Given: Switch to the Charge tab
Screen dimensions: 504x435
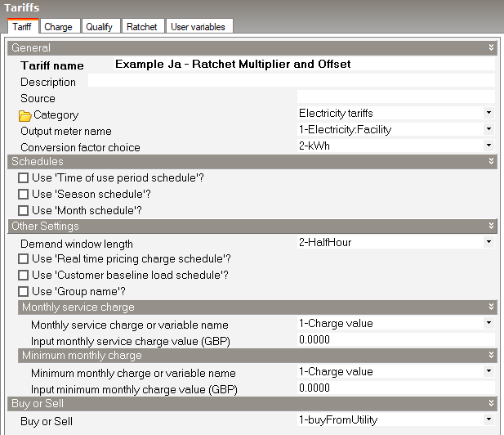Looking at the screenshot, I should [58, 27].
